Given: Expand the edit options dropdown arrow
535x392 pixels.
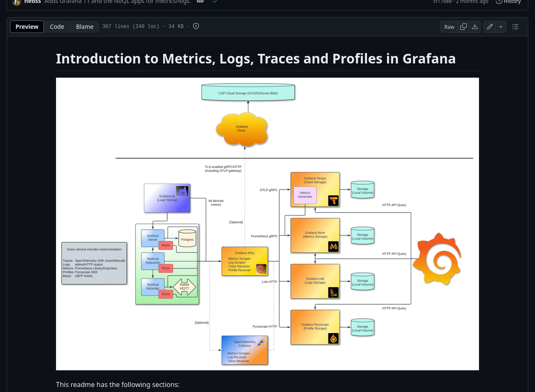Looking at the screenshot, I should (x=501, y=27).
